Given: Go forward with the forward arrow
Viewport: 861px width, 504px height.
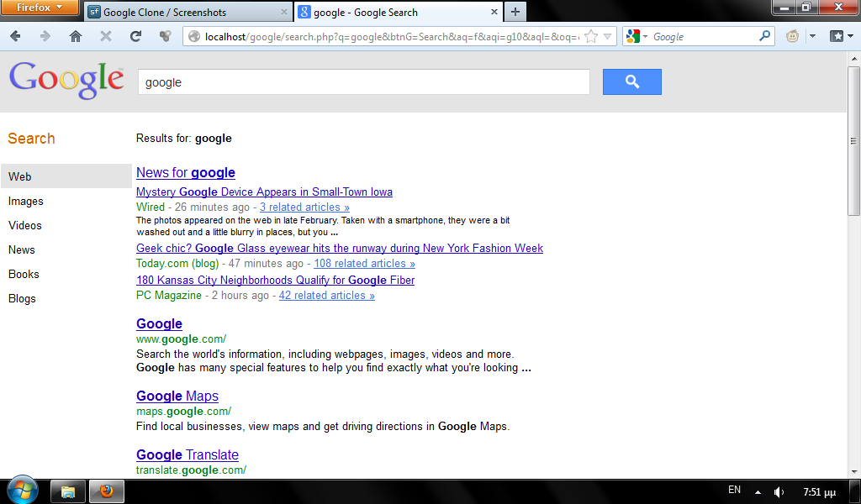Looking at the screenshot, I should point(45,37).
